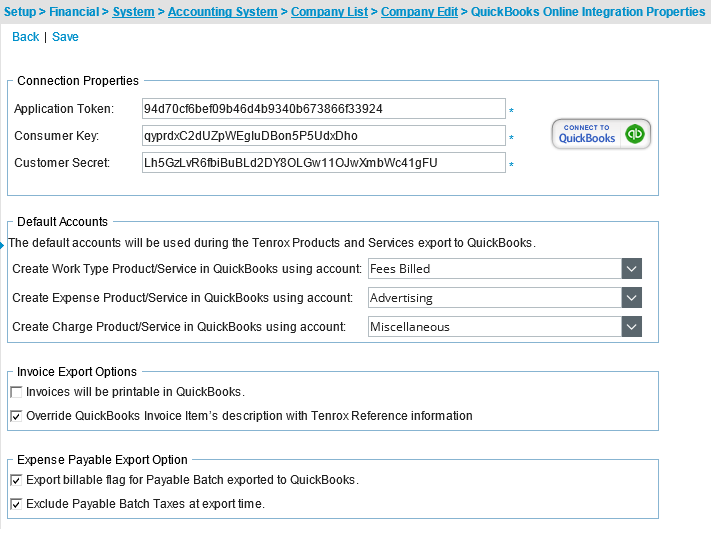This screenshot has width=720, height=534.
Task: Toggle Export billable flag for Payable Batch
Action: [16, 480]
